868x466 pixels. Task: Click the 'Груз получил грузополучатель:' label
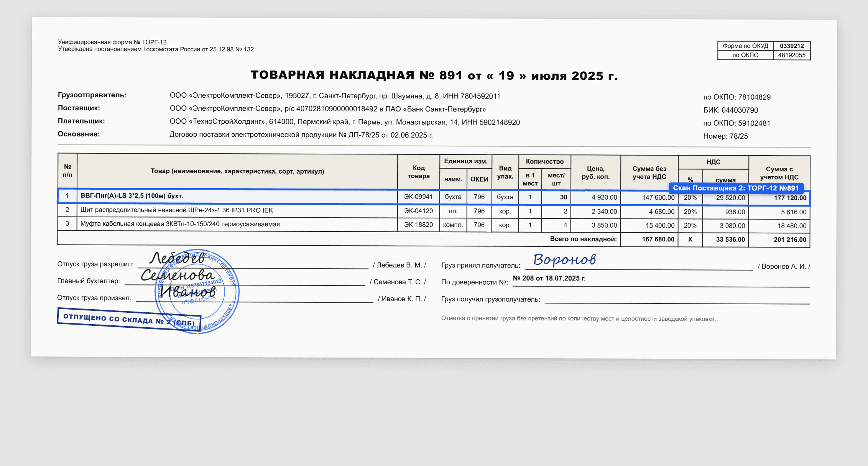point(490,299)
